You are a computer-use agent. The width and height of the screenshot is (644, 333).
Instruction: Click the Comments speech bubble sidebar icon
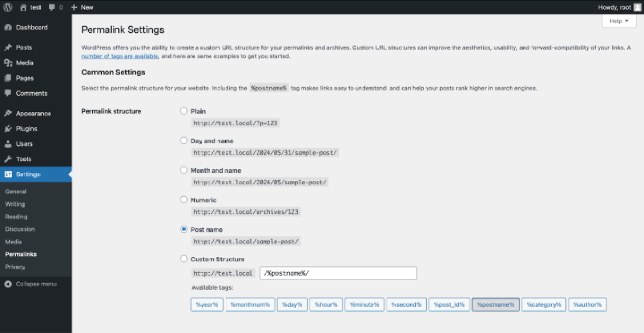click(8, 93)
